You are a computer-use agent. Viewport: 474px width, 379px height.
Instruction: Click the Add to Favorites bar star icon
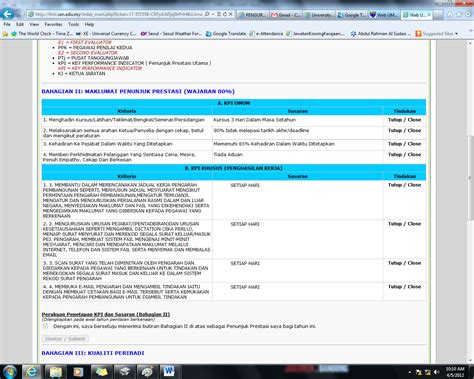pyautogui.click(x=5, y=34)
